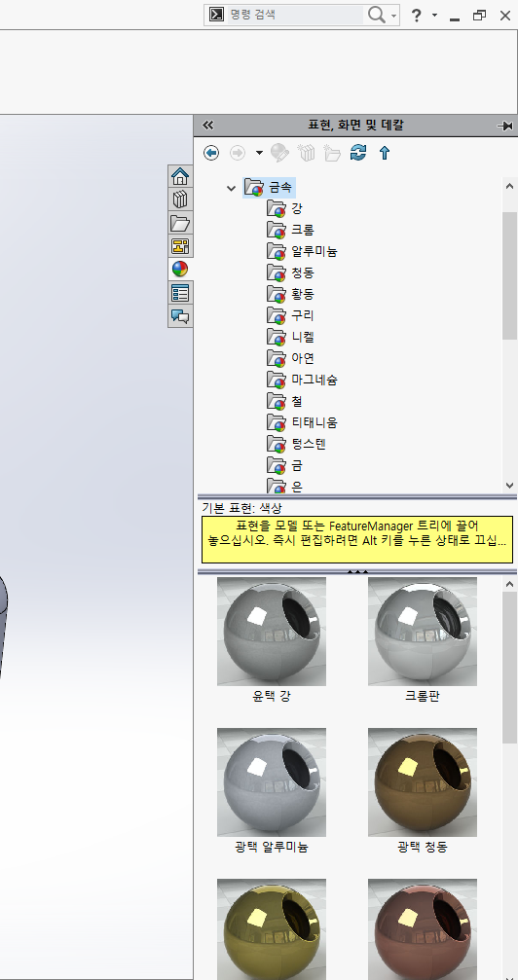Click the 티태니움 folder icon
Image resolution: width=518 pixels, height=980 pixels.
click(x=277, y=422)
